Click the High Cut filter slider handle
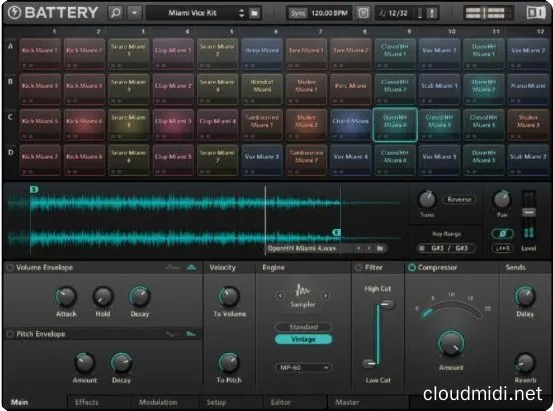This screenshot has width=553, height=411. pos(387,304)
